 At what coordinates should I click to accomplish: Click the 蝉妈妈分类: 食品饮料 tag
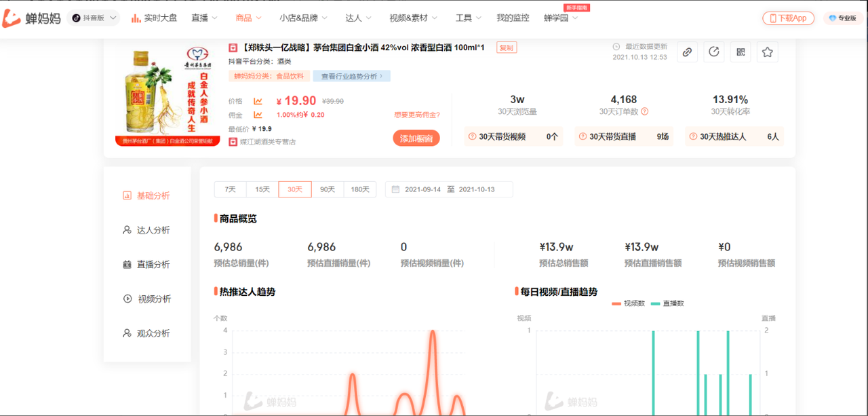269,76
